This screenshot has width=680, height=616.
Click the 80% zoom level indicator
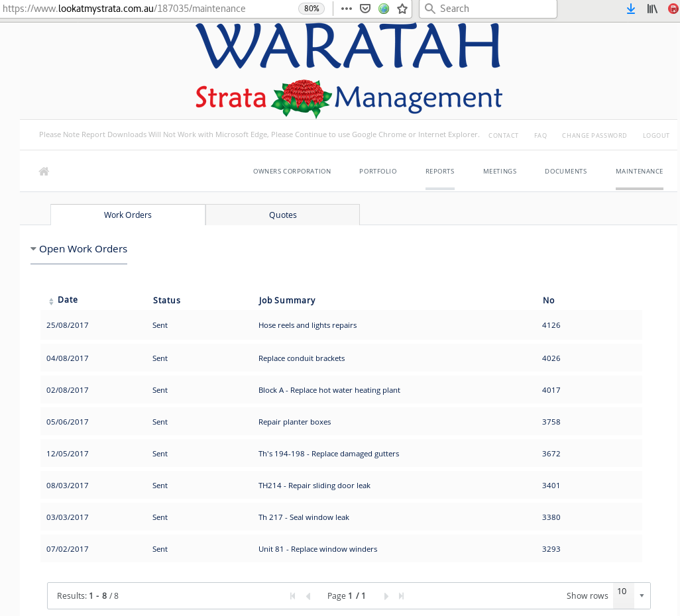point(312,9)
